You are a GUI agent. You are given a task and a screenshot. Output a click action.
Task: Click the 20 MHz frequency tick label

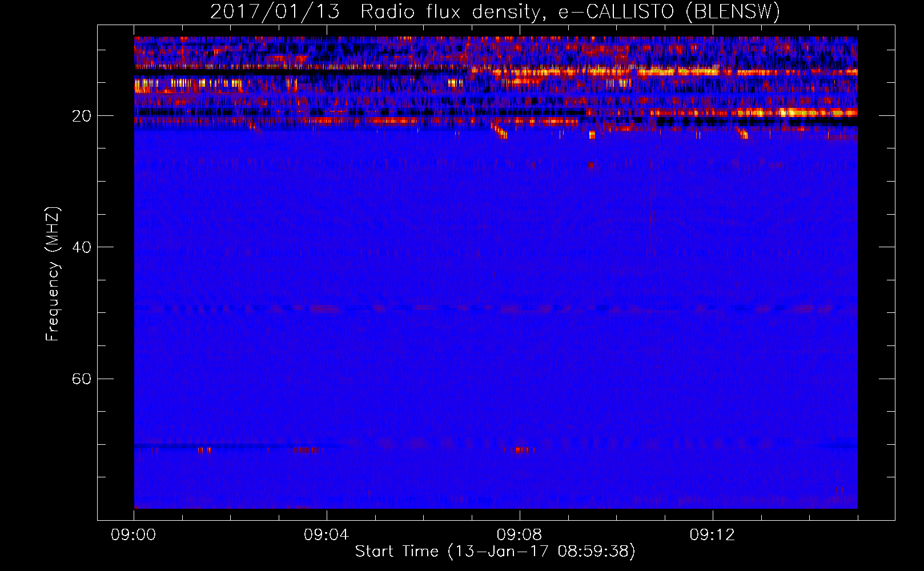point(82,116)
